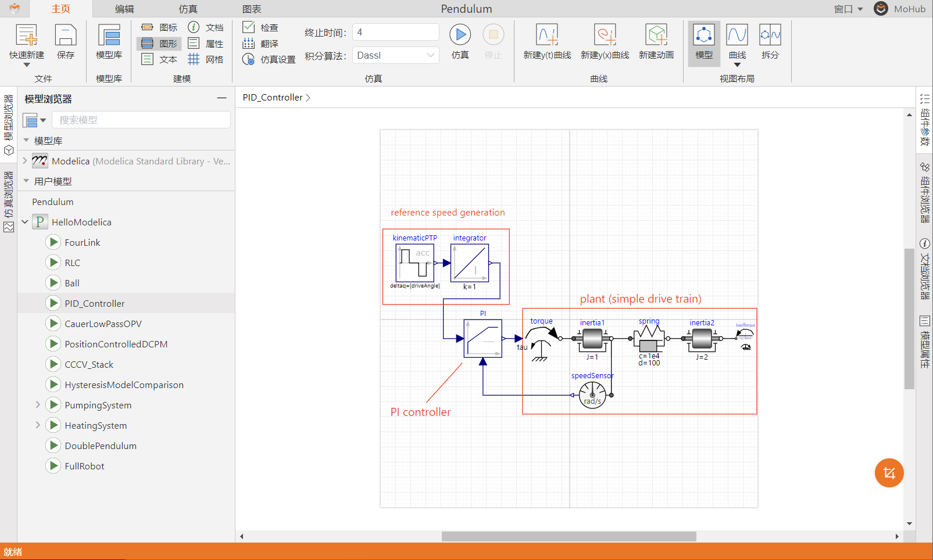This screenshot has height=560, width=933.
Task: Open the Chart (图表) ribbon tab
Action: click(252, 9)
